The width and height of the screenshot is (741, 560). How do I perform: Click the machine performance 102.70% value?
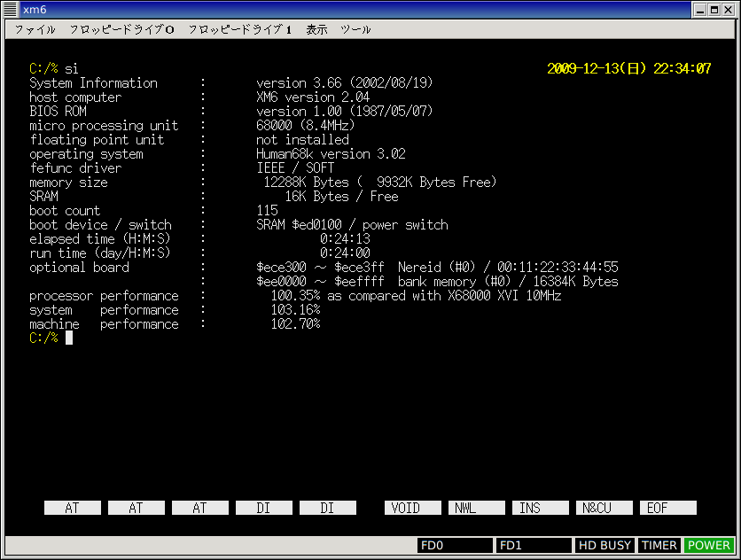[x=295, y=324]
